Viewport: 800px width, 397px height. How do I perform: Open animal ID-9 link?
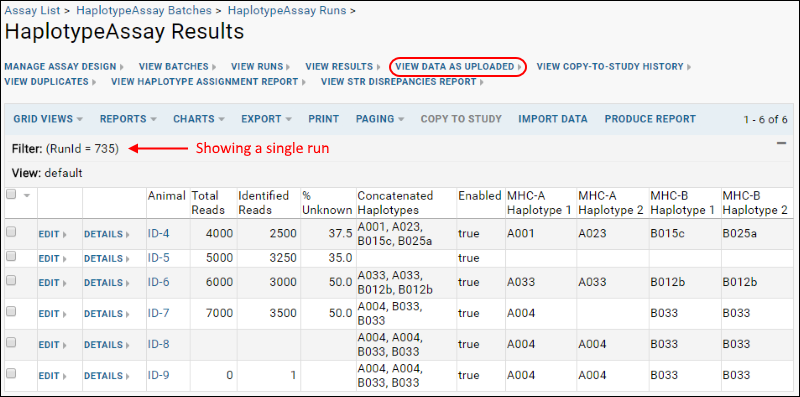[x=158, y=376]
